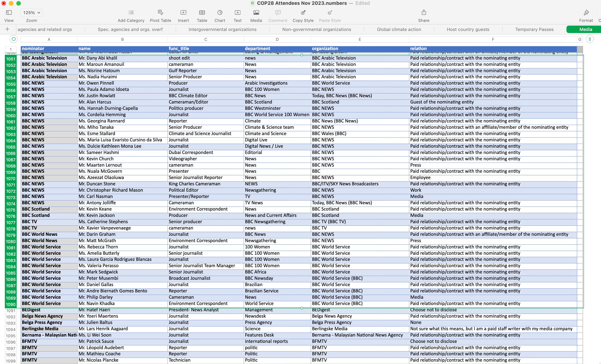Open the Insert toolbar menu
This screenshot has width=601, height=364.
click(183, 12)
